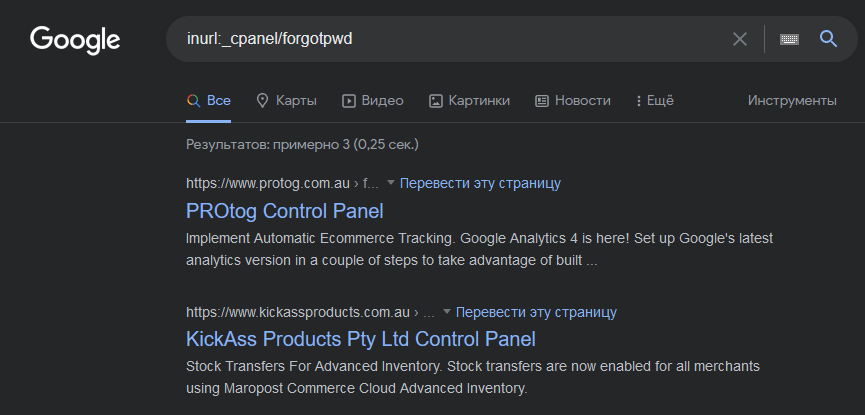Image resolution: width=865 pixels, height=415 pixels.
Task: Click inside the search query field
Action: [450, 39]
